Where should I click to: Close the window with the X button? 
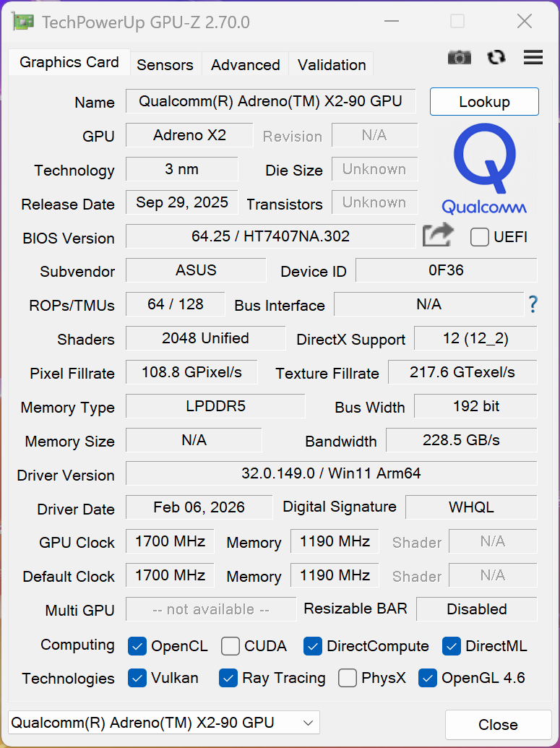click(x=524, y=22)
